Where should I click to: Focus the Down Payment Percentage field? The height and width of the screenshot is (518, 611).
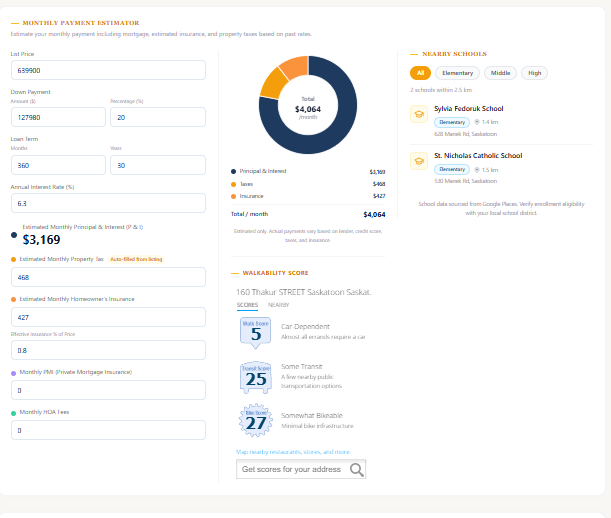coord(158,117)
